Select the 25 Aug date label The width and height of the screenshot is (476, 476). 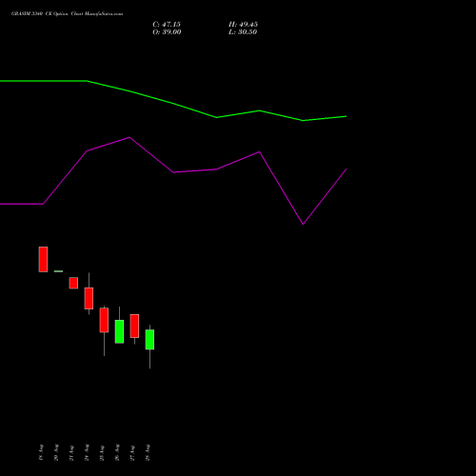(x=102, y=452)
